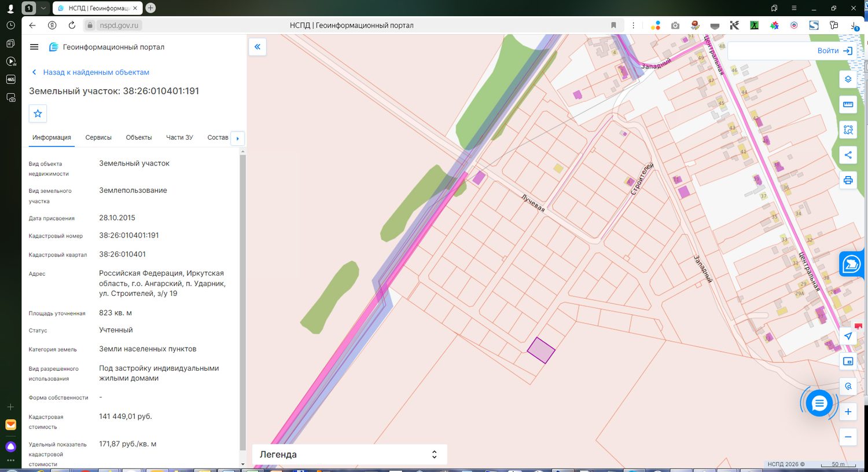Open the screenshot camera extension
Image resolution: width=868 pixels, height=472 pixels.
click(675, 25)
